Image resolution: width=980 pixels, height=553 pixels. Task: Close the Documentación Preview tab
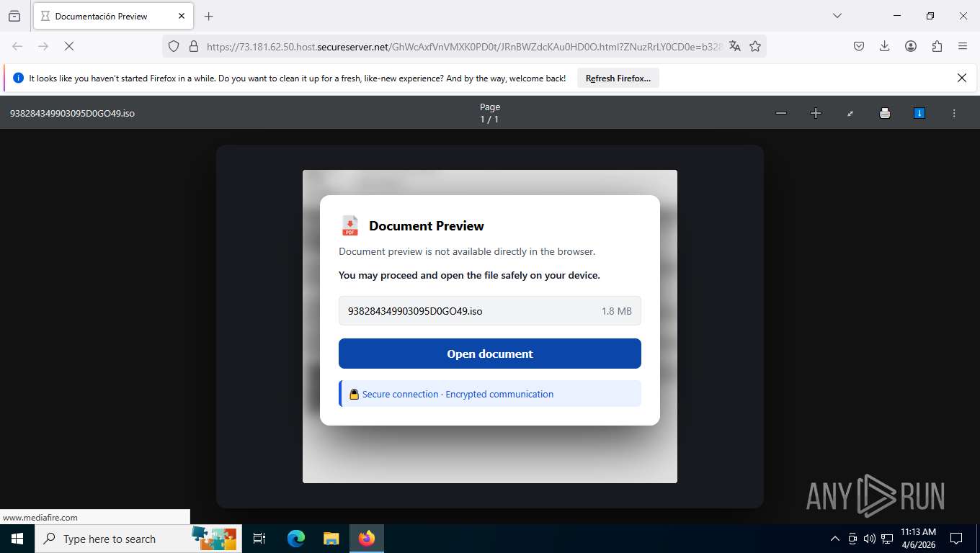[181, 16]
